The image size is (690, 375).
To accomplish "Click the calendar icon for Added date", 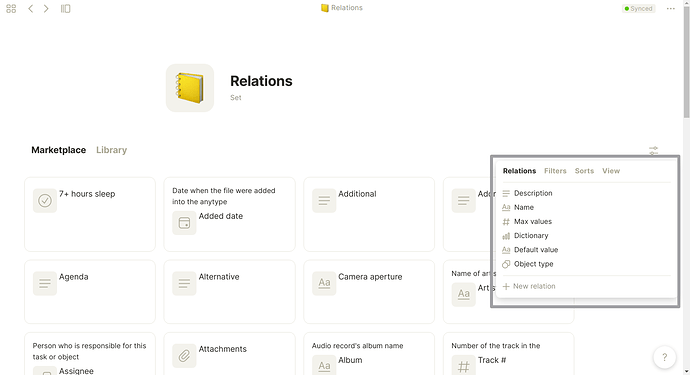I will click(x=184, y=223).
